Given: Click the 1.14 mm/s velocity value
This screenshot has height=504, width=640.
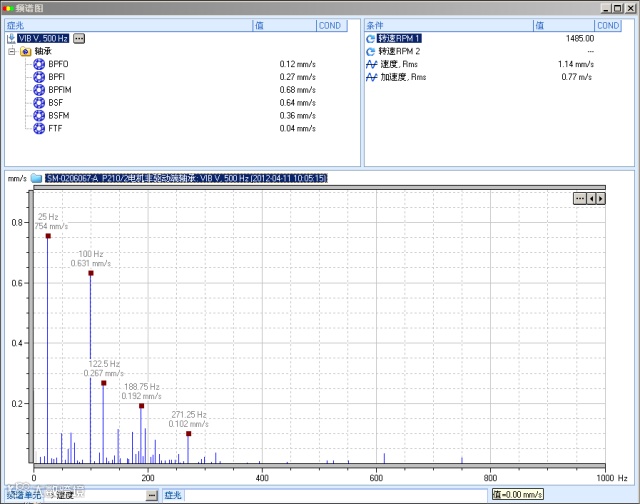Looking at the screenshot, I should pyautogui.click(x=576, y=64).
